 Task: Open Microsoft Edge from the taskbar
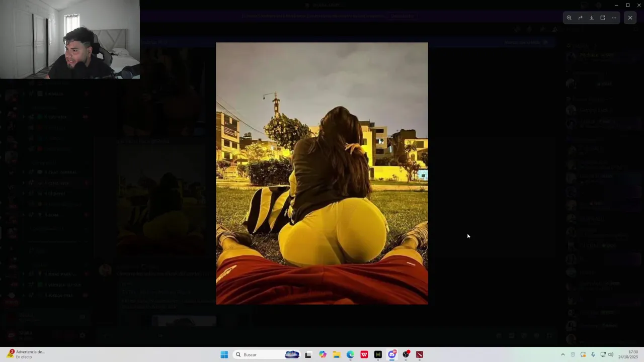click(x=350, y=354)
